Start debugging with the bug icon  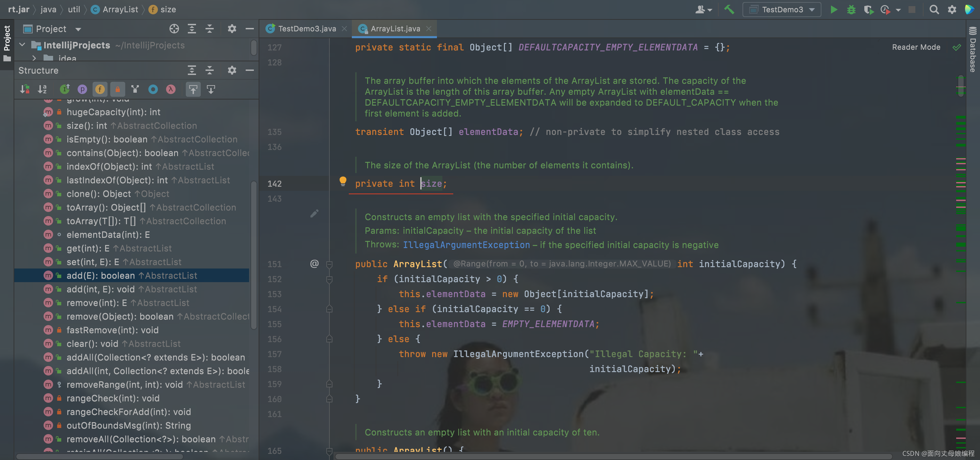tap(851, 10)
